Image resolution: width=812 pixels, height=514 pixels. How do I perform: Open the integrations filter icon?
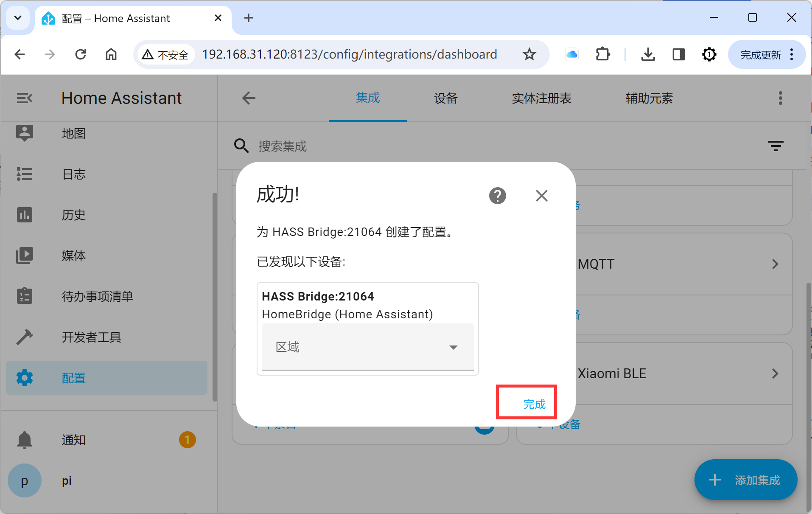tap(776, 146)
